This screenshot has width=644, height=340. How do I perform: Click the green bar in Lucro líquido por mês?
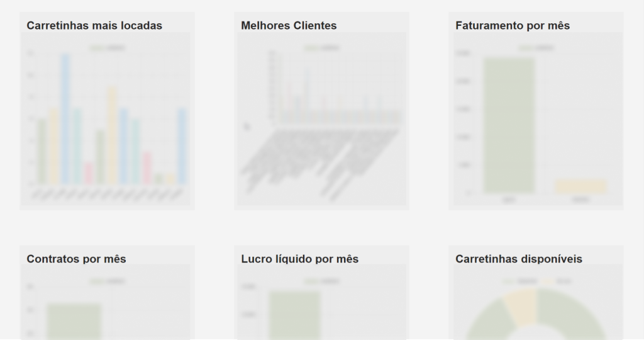294,315
